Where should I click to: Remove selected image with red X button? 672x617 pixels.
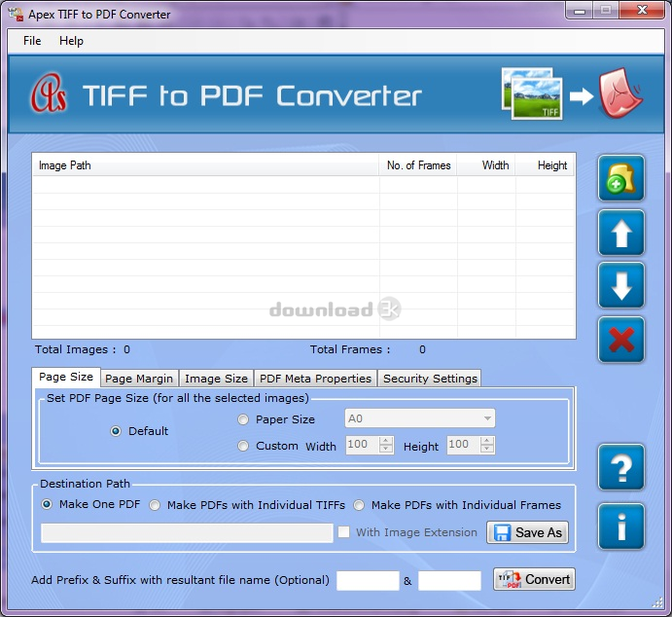click(x=621, y=340)
